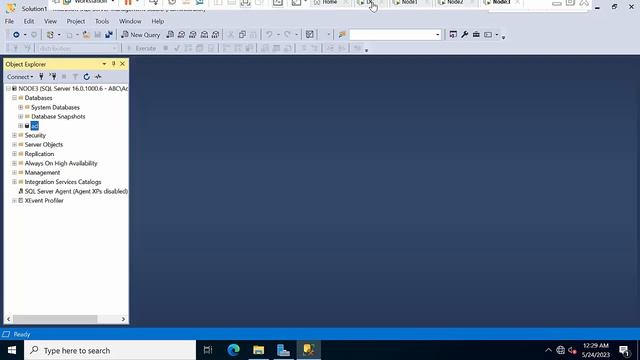Viewport: 640px width, 360px height.
Task: Click the Copy toolbar icon
Action: [242, 35]
